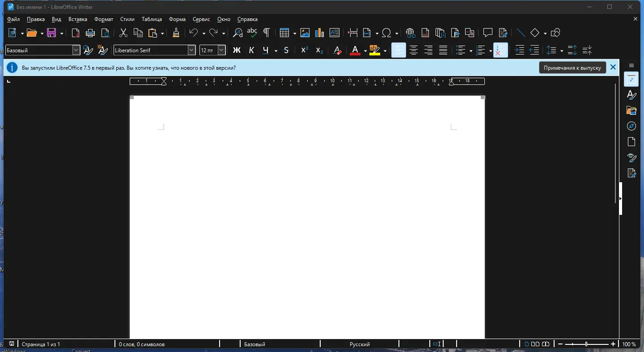
Task: Click the font name input field
Action: tap(151, 50)
